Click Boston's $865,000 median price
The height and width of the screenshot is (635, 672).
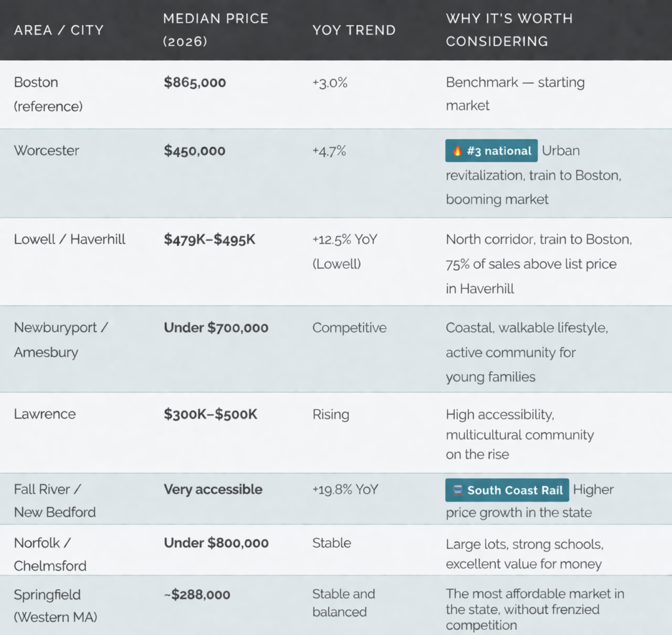(x=195, y=83)
